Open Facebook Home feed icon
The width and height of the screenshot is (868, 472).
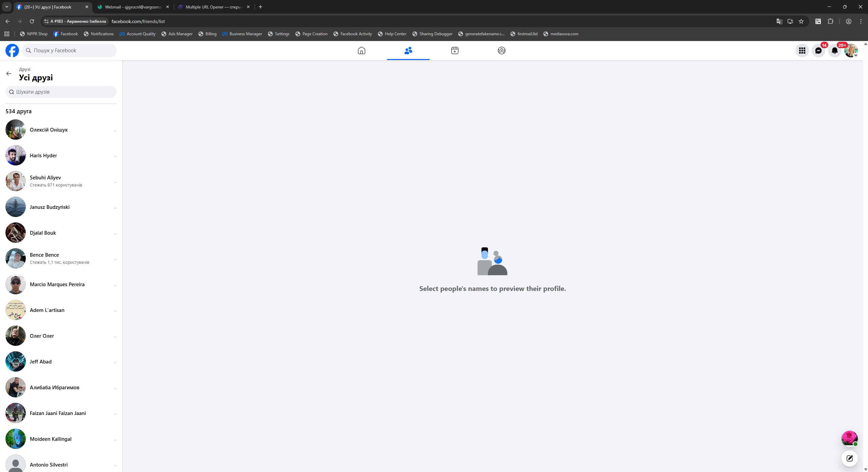tap(361, 51)
